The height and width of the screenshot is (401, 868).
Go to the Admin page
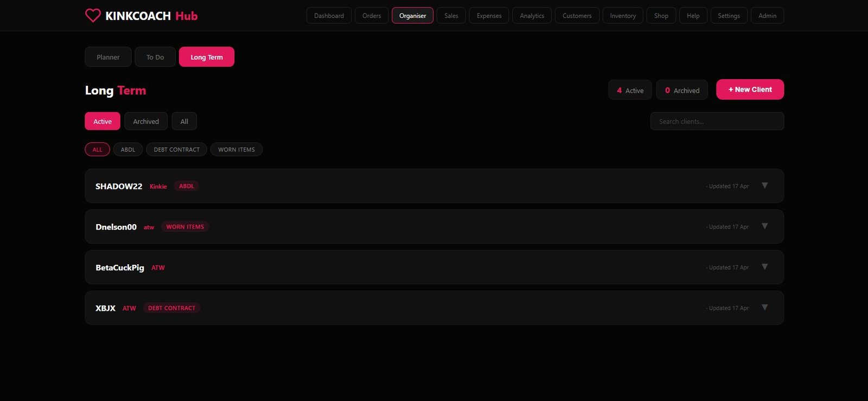coord(767,16)
